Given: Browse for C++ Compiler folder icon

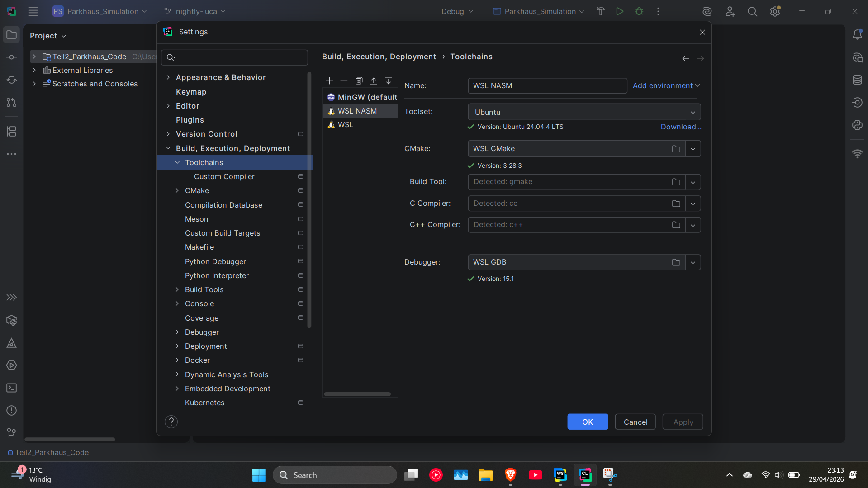Looking at the screenshot, I should point(676,225).
